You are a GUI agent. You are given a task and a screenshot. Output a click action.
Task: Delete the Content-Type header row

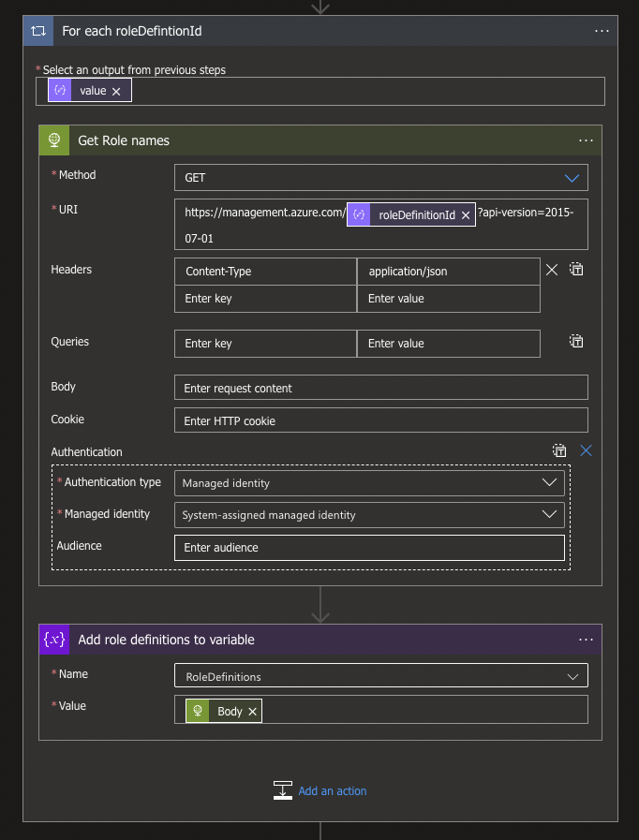tap(552, 270)
